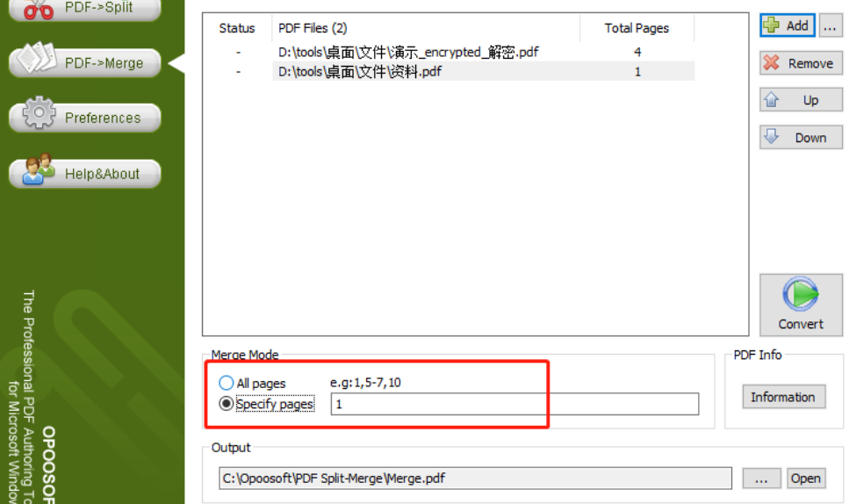Click the Specify pages input field
The width and height of the screenshot is (849, 504).
tap(514, 404)
